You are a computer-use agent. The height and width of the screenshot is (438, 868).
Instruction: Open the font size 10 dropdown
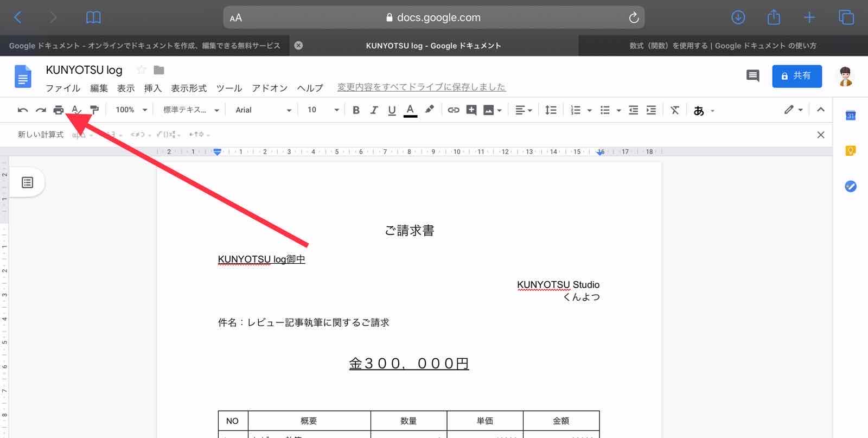point(323,110)
